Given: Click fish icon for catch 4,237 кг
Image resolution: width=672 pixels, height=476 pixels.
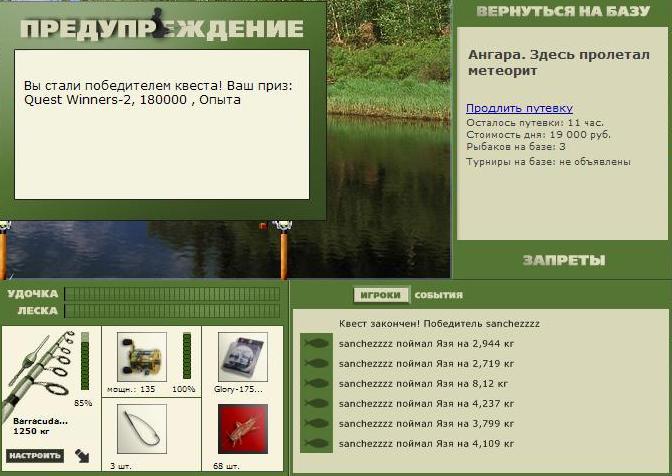Looking at the screenshot, I should click(x=317, y=403).
